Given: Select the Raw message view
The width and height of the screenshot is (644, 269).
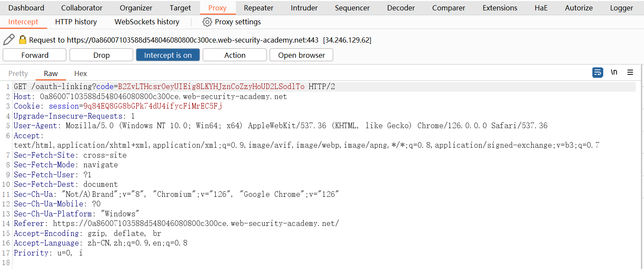Looking at the screenshot, I should (x=51, y=73).
